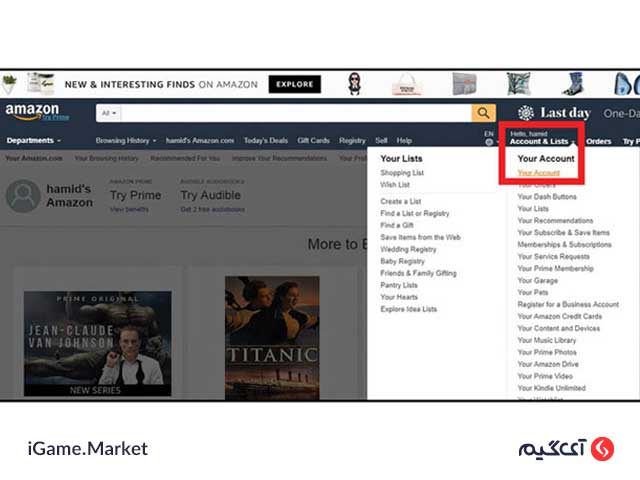
Task: Click Your Garage
Action: [538, 280]
